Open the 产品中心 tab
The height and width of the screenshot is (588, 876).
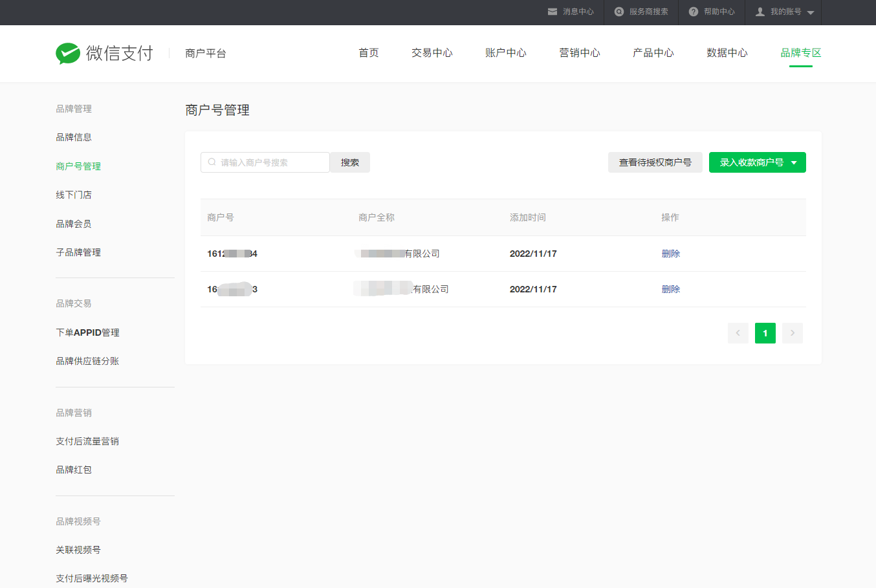pyautogui.click(x=653, y=53)
